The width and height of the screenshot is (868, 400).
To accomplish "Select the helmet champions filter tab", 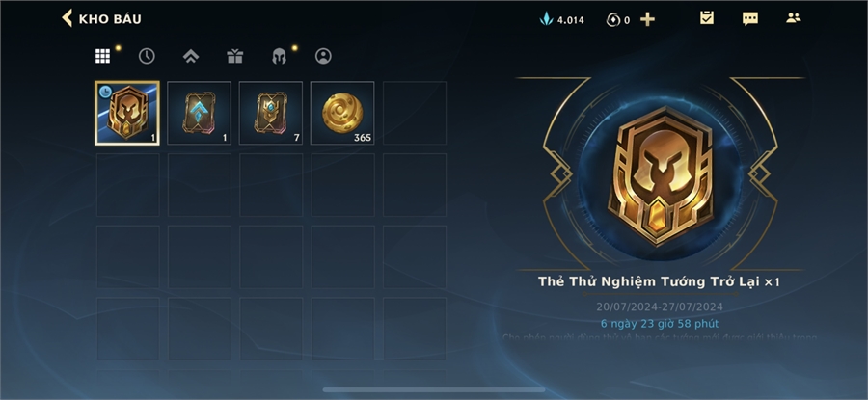I will pyautogui.click(x=279, y=56).
